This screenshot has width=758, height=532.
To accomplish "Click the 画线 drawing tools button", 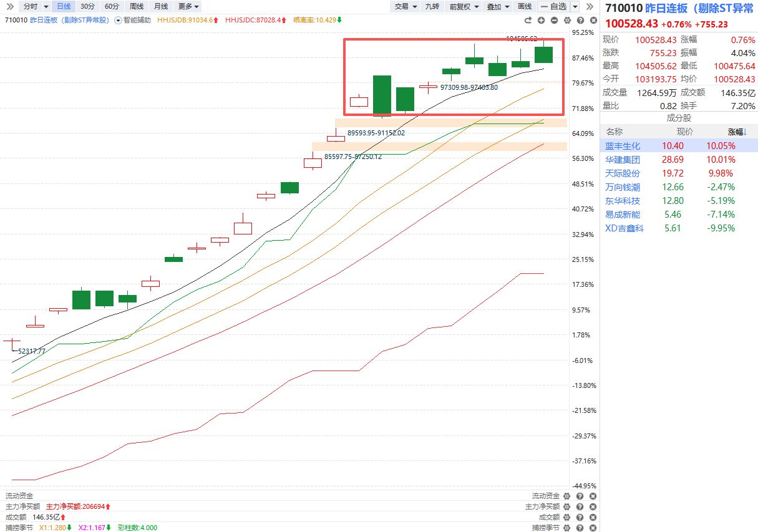I will (525, 6).
